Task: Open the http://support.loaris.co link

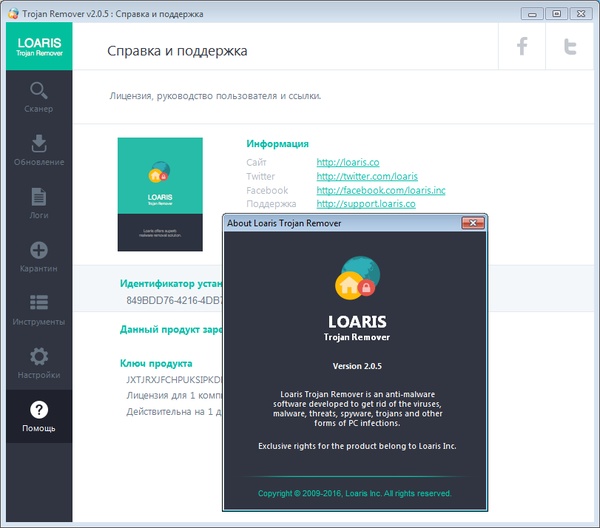Action: pos(366,204)
